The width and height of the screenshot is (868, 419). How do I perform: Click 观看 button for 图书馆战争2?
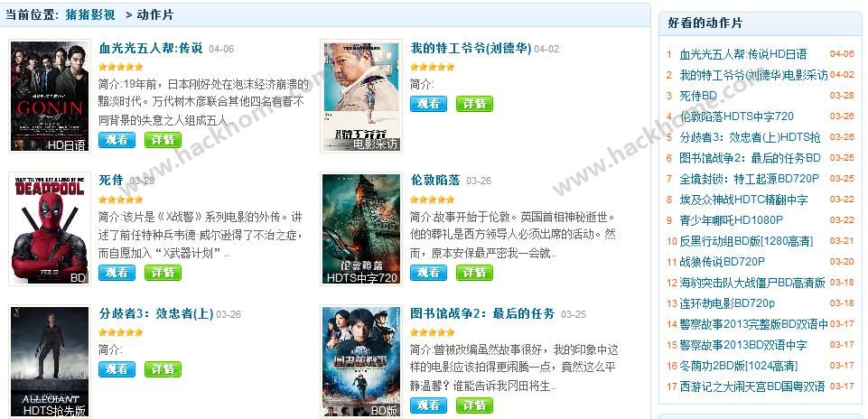428,405
